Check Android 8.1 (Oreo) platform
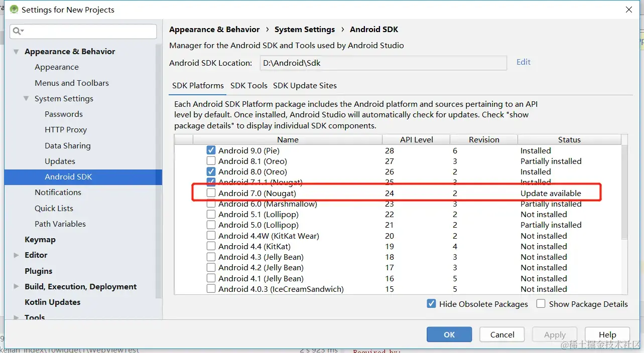Viewport: 644px width, 353px height. [211, 161]
